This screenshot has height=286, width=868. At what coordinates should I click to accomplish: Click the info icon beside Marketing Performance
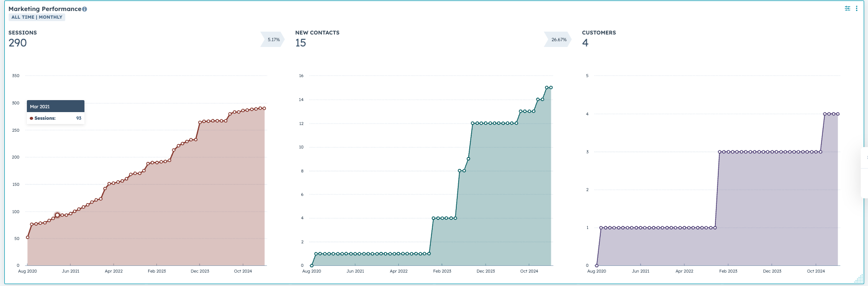coord(84,9)
